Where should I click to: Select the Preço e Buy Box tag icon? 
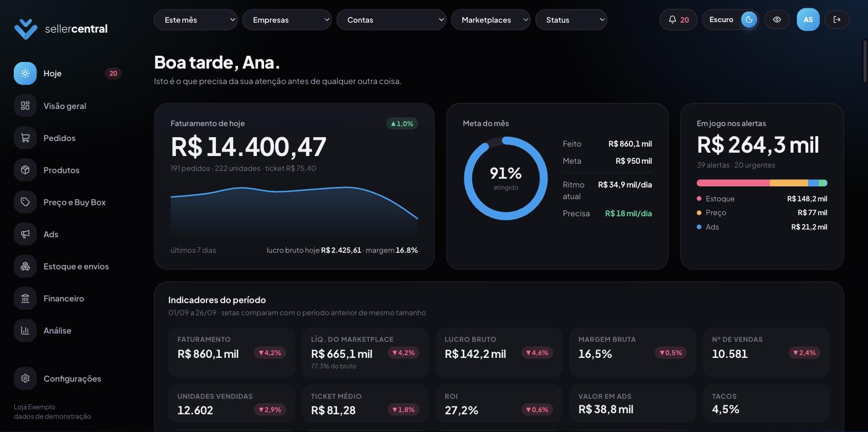25,202
